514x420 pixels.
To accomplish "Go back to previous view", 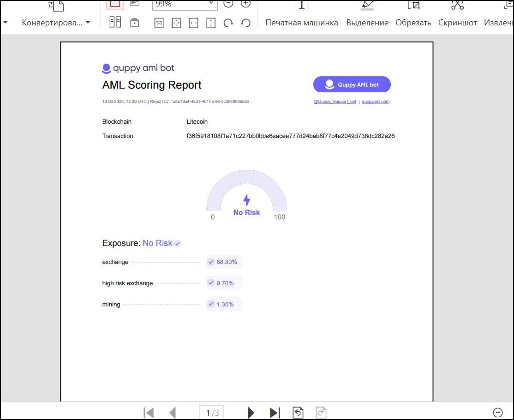I will [x=298, y=413].
